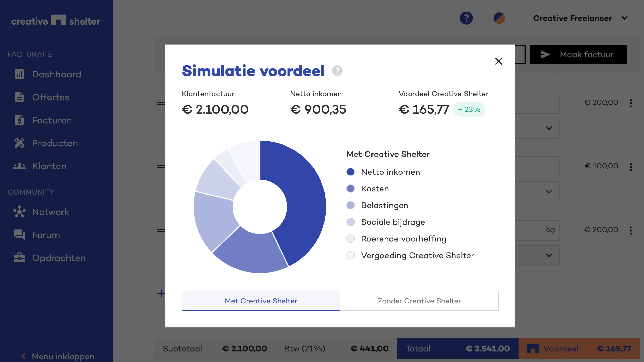Click the Totaal € 2.541,00 box
Image resolution: width=644 pixels, height=362 pixels.
[x=458, y=349]
